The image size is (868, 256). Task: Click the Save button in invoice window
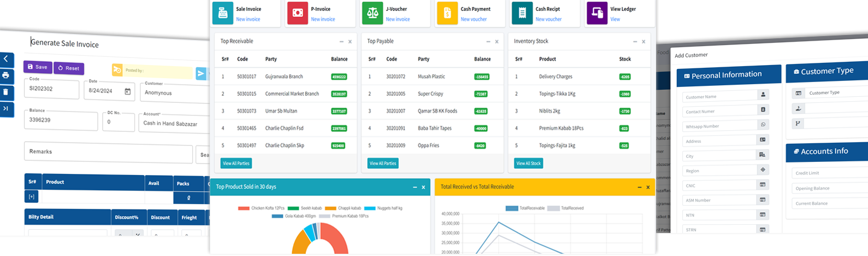pos(38,67)
